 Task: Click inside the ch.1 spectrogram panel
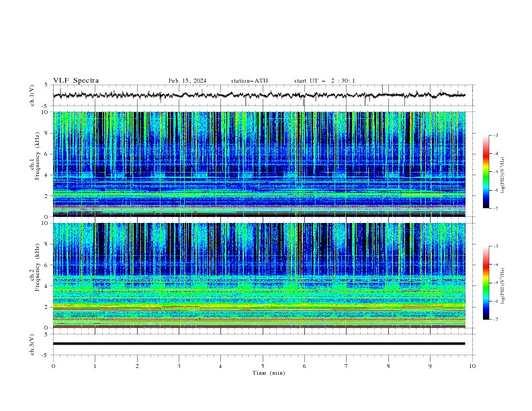click(x=259, y=164)
